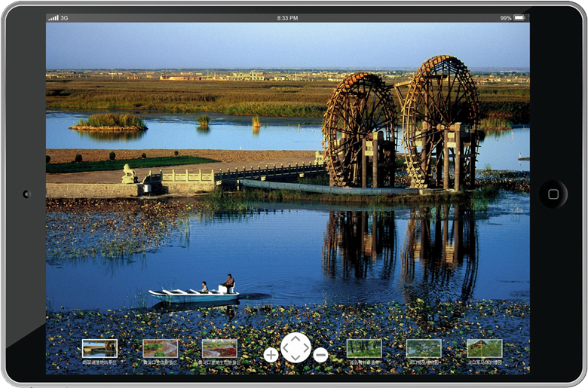This screenshot has width=588, height=388.
Task: Tap the 3G network label
Action: click(x=64, y=17)
